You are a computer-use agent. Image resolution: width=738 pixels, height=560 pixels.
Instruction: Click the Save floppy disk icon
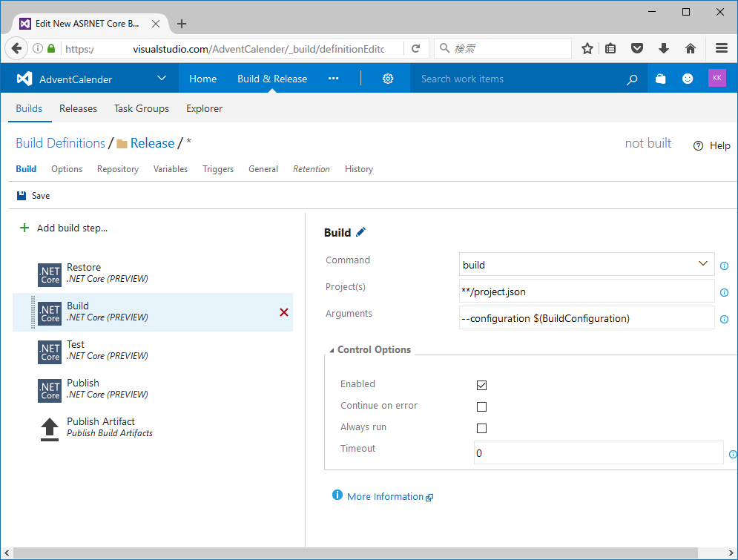[x=22, y=196]
